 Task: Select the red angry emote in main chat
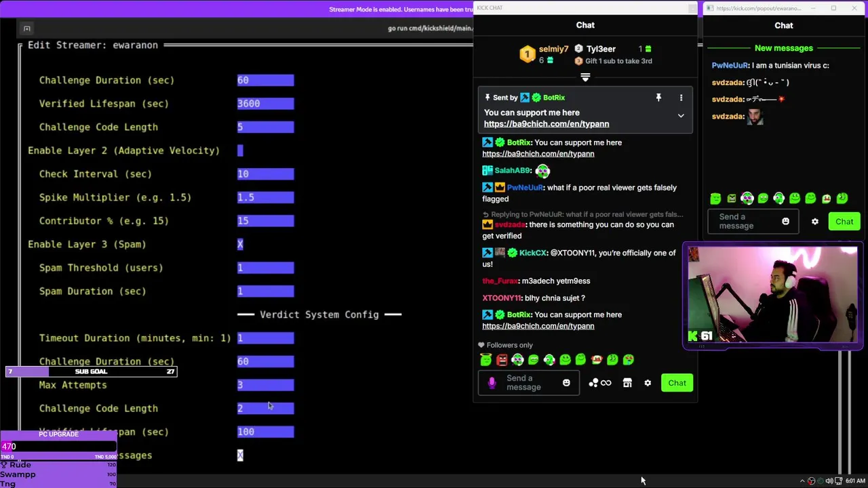(x=502, y=360)
